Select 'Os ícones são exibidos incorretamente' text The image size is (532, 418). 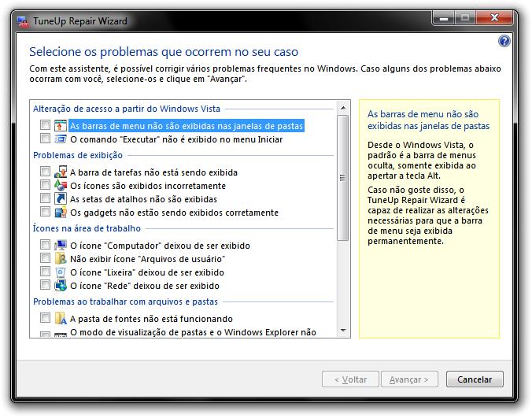point(148,186)
